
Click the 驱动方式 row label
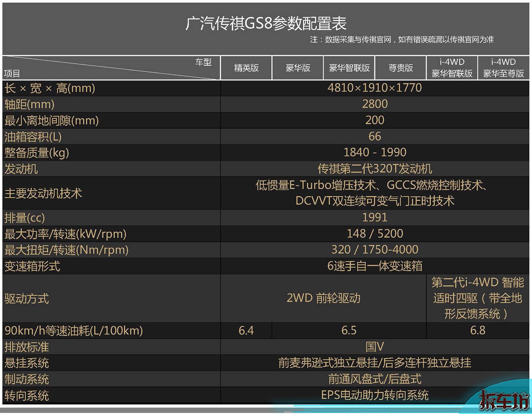(27, 299)
